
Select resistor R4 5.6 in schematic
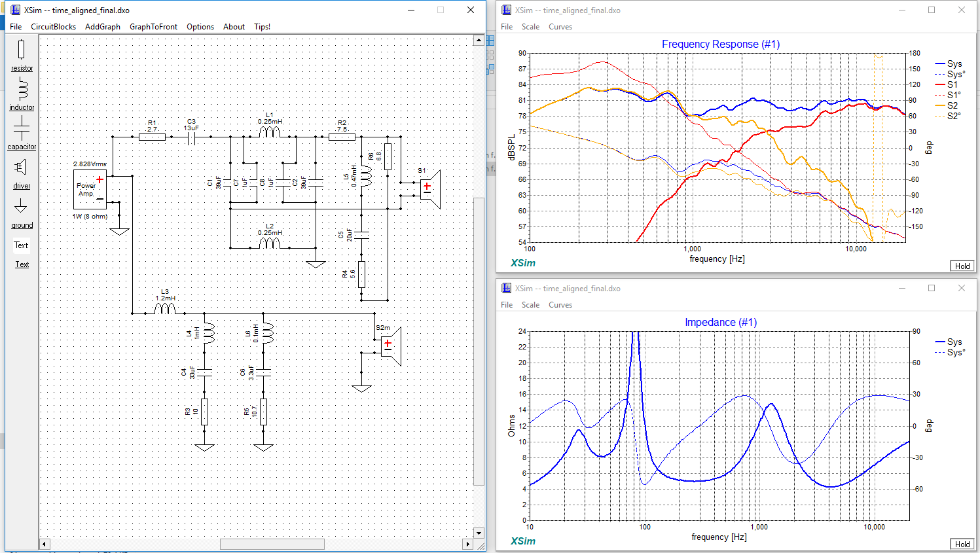[361, 274]
